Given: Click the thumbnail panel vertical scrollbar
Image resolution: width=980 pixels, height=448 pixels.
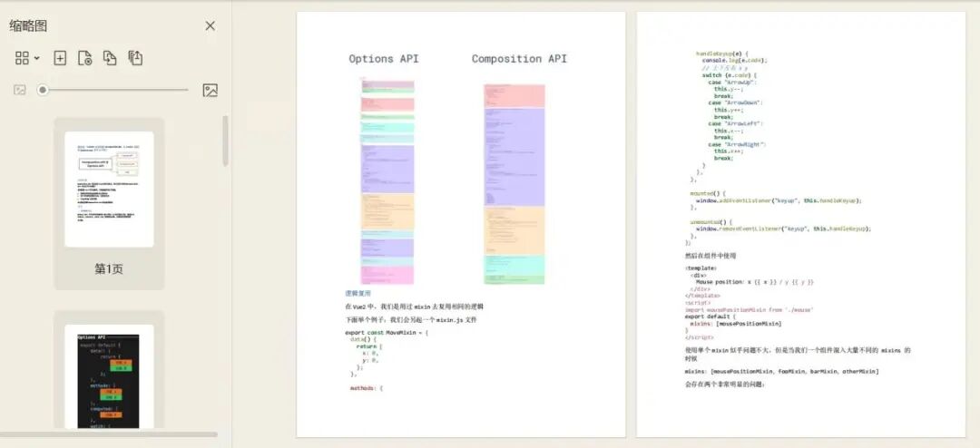Looking at the screenshot, I should click(x=226, y=141).
